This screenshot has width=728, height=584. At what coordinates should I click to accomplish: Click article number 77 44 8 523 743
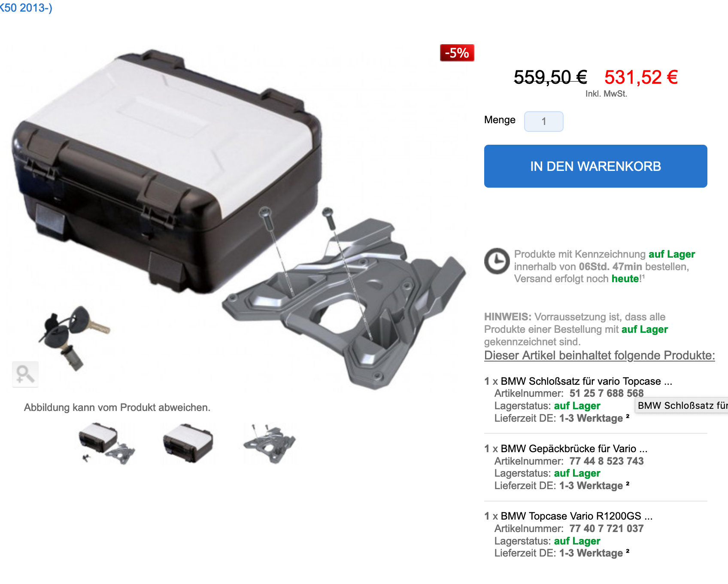607,461
